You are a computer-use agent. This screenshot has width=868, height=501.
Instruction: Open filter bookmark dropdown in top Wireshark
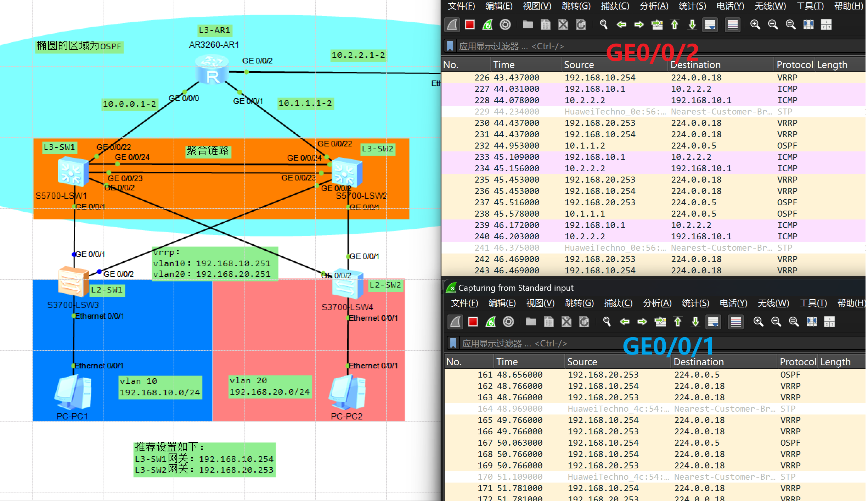click(450, 46)
